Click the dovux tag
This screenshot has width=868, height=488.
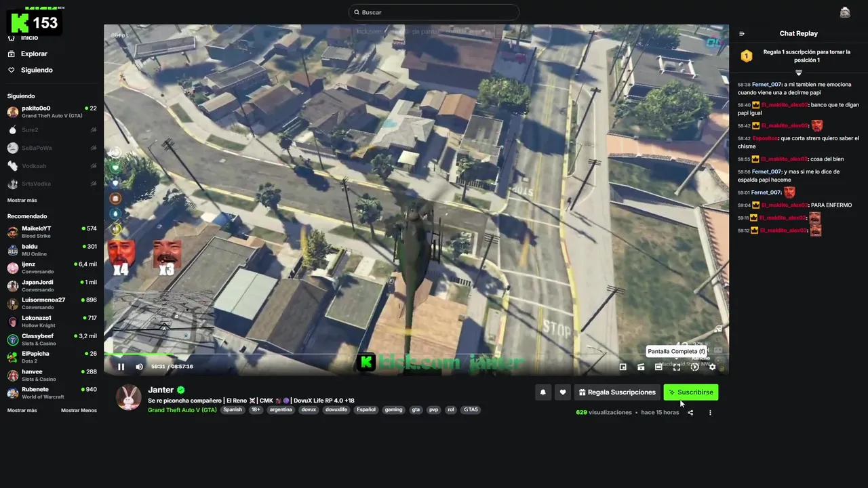click(309, 410)
